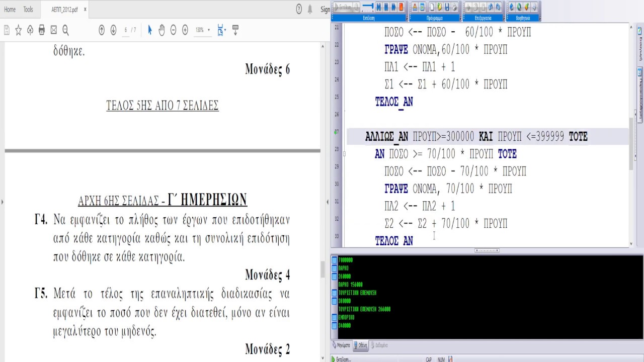The width and height of the screenshot is (644, 362).
Task: Expand the fit page options arrow
Action: pos(225,30)
